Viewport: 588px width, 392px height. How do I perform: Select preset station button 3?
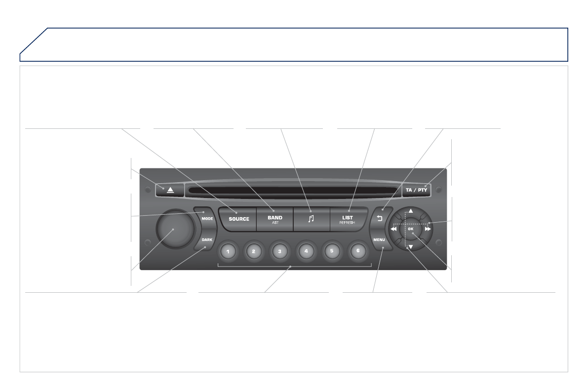click(279, 251)
